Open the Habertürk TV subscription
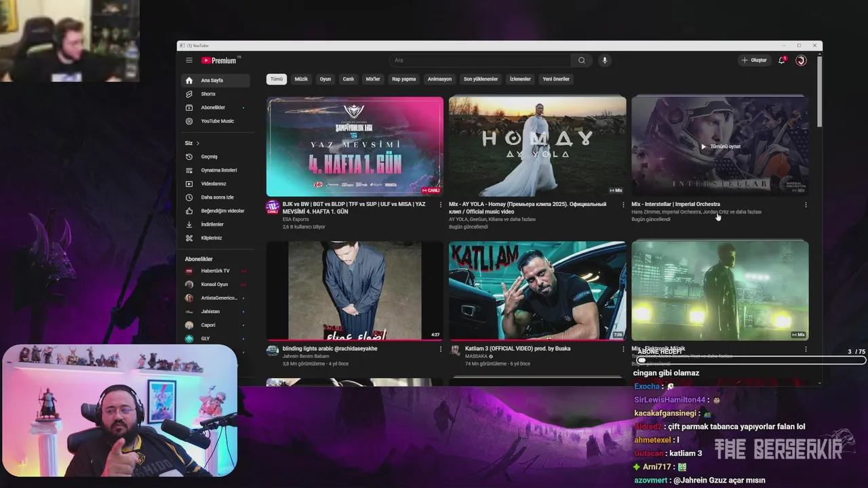Screen dimensions: 868x488 pos(216,270)
